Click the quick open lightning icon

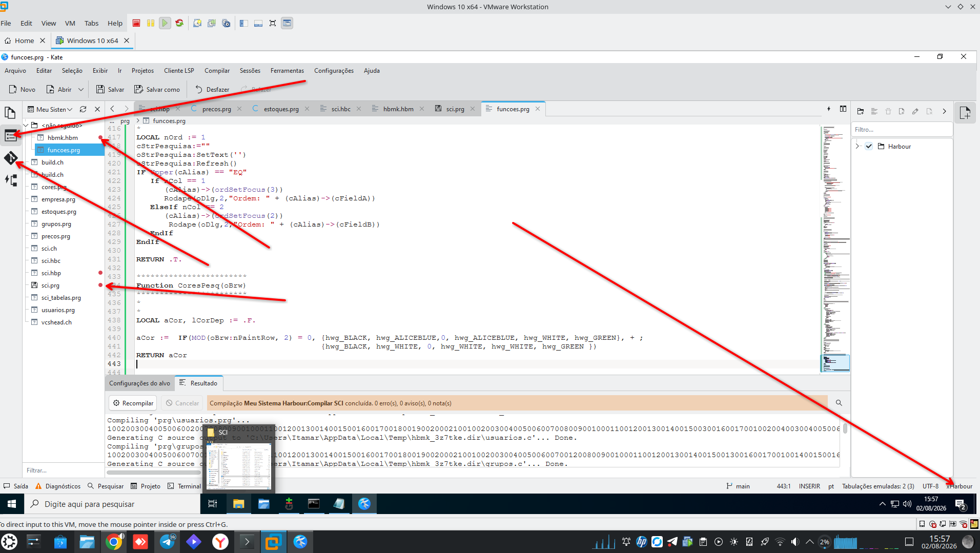(829, 109)
